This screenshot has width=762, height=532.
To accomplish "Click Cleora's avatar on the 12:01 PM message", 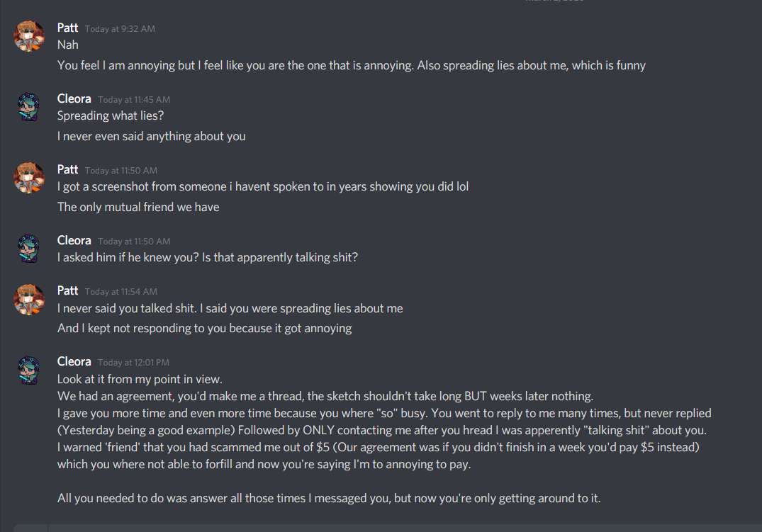I will (29, 370).
